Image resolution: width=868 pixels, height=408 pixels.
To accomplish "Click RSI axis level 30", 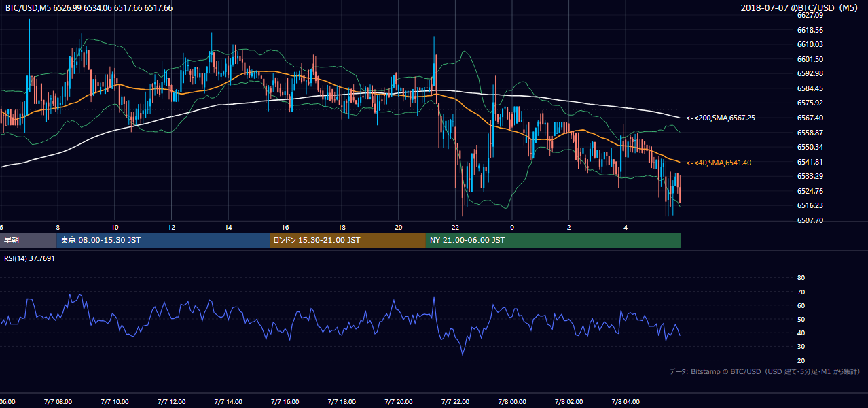I will coord(801,347).
